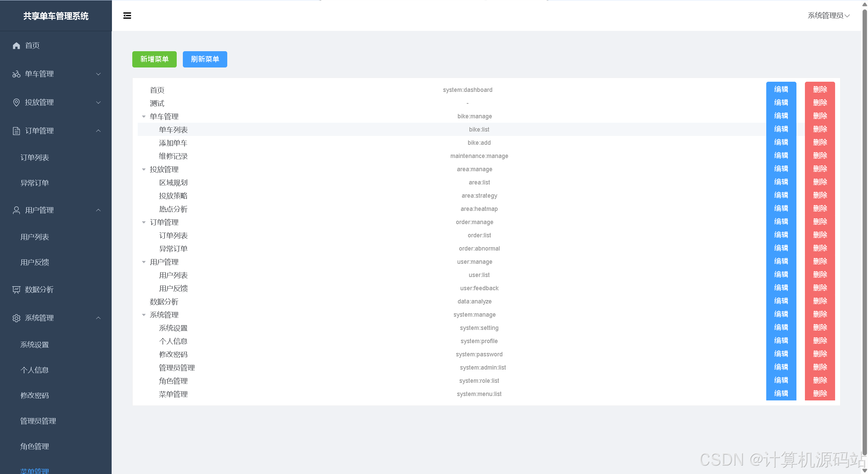Click the blue 刷新菜单 button
Image resolution: width=868 pixels, height=474 pixels.
click(205, 59)
